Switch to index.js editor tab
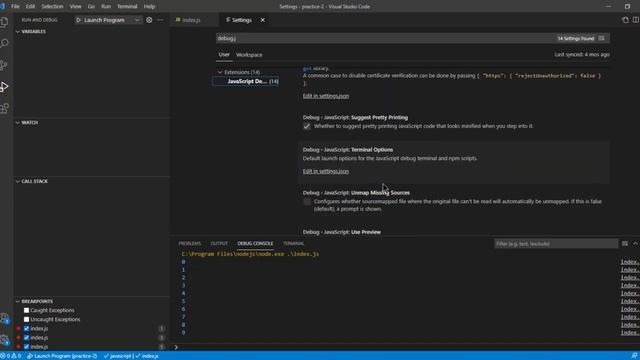Screen dimensions: 640x360 click(x=191, y=20)
